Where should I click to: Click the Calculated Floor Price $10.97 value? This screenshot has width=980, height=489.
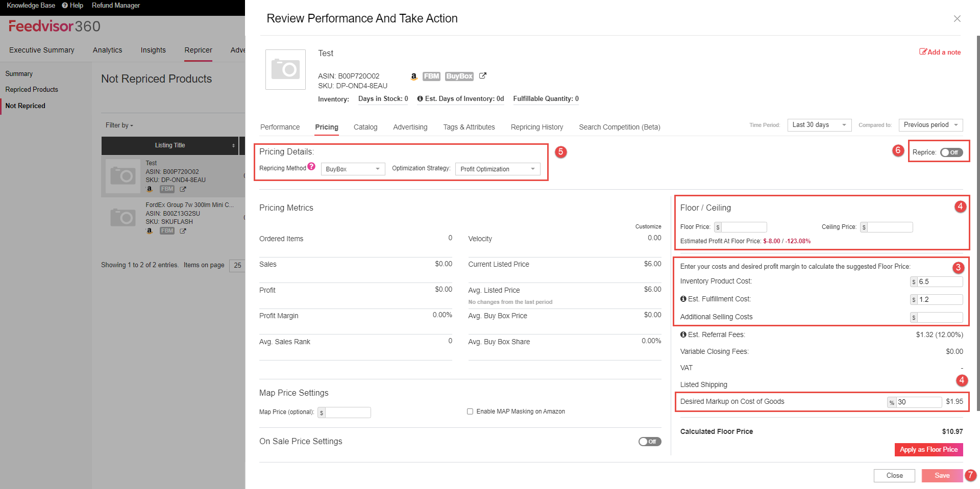[952, 431]
